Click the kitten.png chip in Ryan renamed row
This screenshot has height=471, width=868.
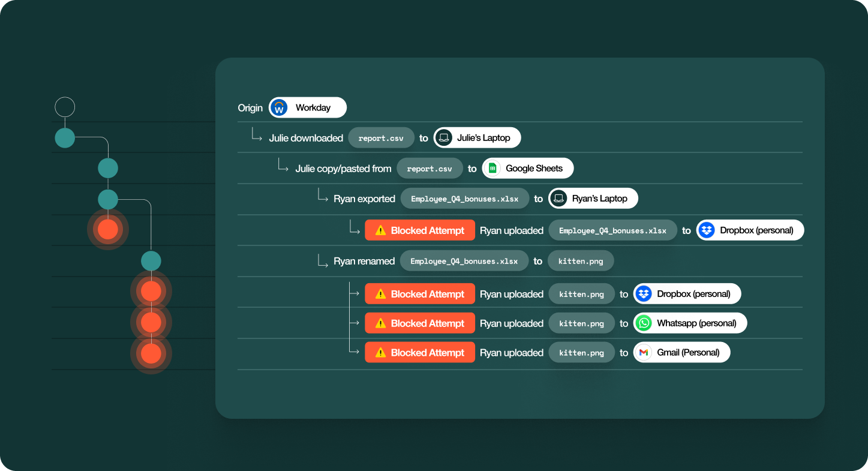pos(581,261)
